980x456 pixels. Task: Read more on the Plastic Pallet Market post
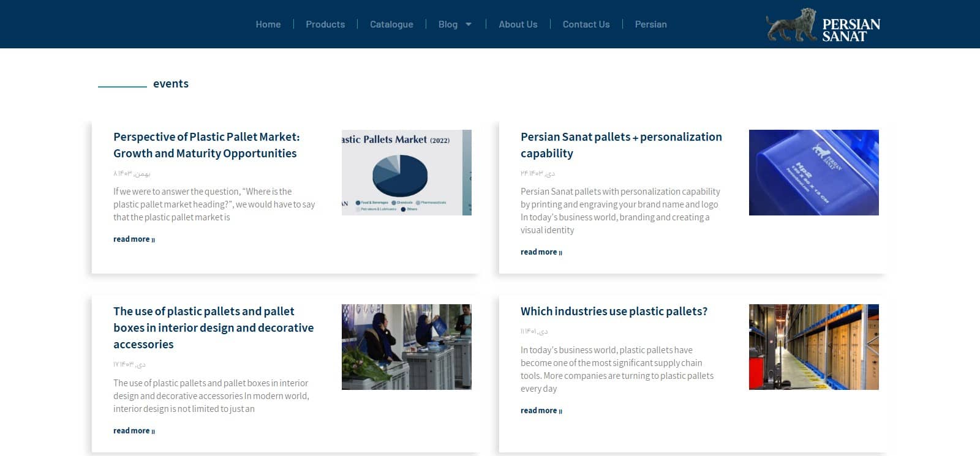point(134,239)
